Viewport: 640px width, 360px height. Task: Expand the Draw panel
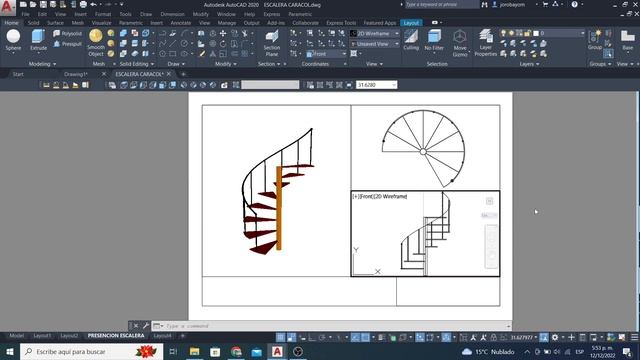pos(176,64)
